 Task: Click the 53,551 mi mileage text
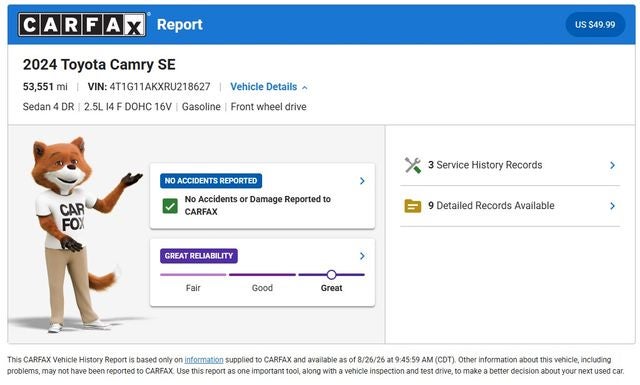tap(45, 87)
